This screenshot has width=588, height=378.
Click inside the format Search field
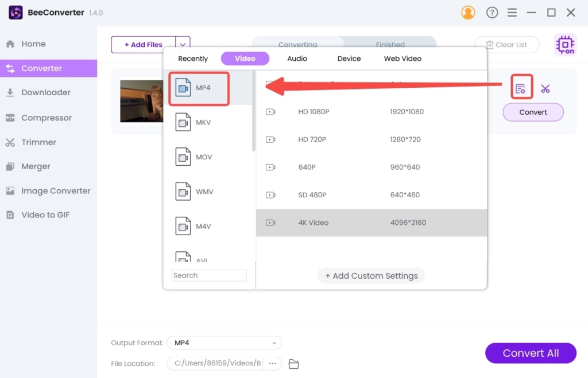[x=209, y=275]
